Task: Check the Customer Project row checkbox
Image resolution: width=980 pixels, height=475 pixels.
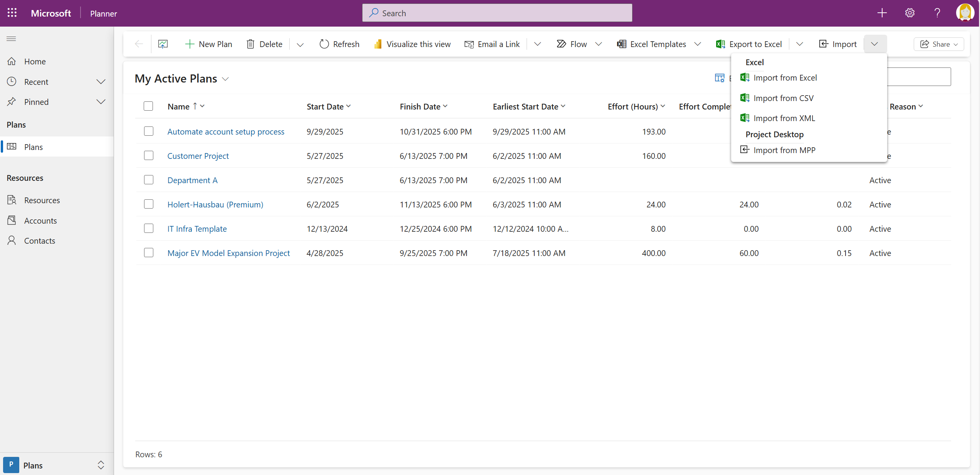Action: tap(149, 155)
